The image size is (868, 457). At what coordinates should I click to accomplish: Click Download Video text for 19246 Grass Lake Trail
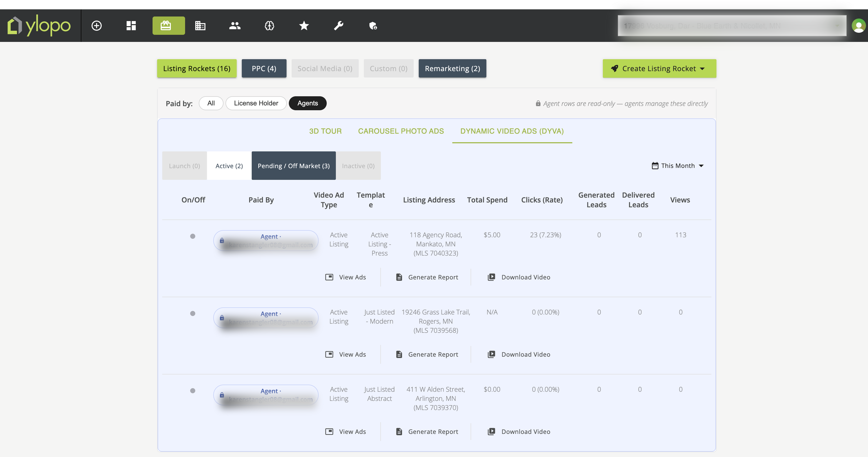pyautogui.click(x=526, y=354)
